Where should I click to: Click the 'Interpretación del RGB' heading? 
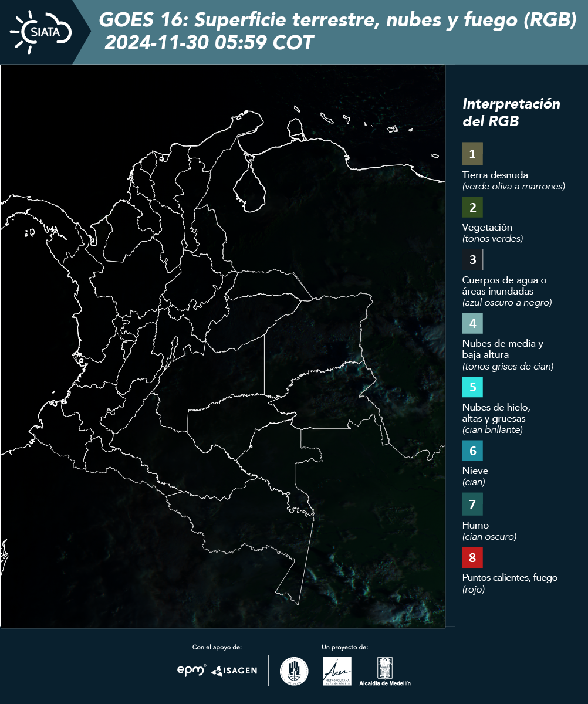point(511,113)
